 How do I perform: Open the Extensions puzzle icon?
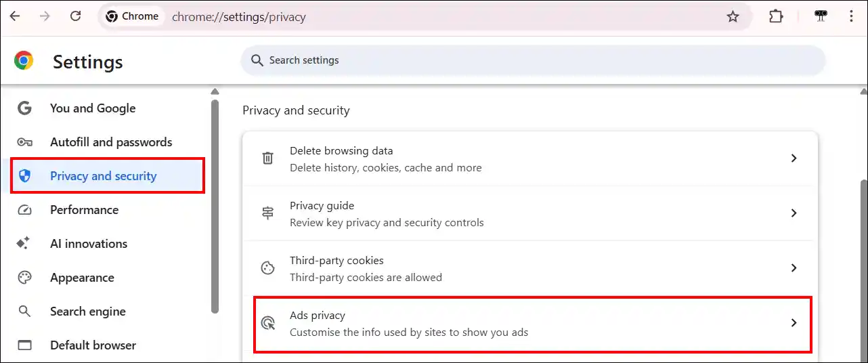pos(776,17)
